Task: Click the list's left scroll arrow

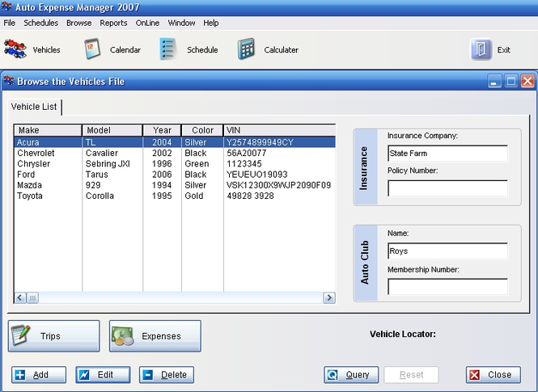Action: 20,297
